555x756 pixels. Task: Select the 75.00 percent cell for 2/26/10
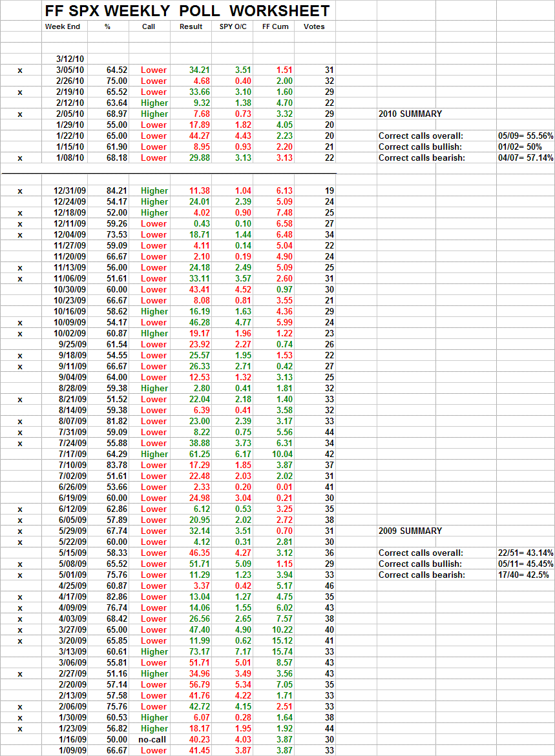coord(118,81)
